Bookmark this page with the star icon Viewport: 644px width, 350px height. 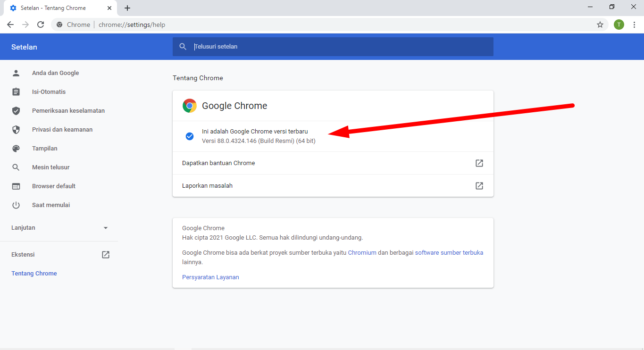pyautogui.click(x=600, y=25)
